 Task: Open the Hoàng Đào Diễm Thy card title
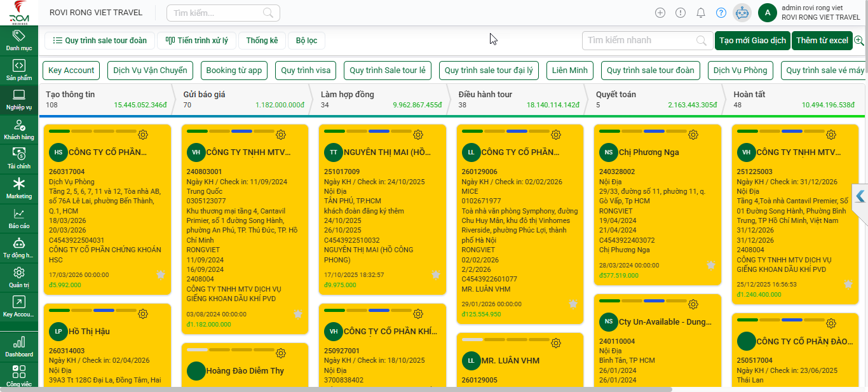pyautogui.click(x=245, y=371)
